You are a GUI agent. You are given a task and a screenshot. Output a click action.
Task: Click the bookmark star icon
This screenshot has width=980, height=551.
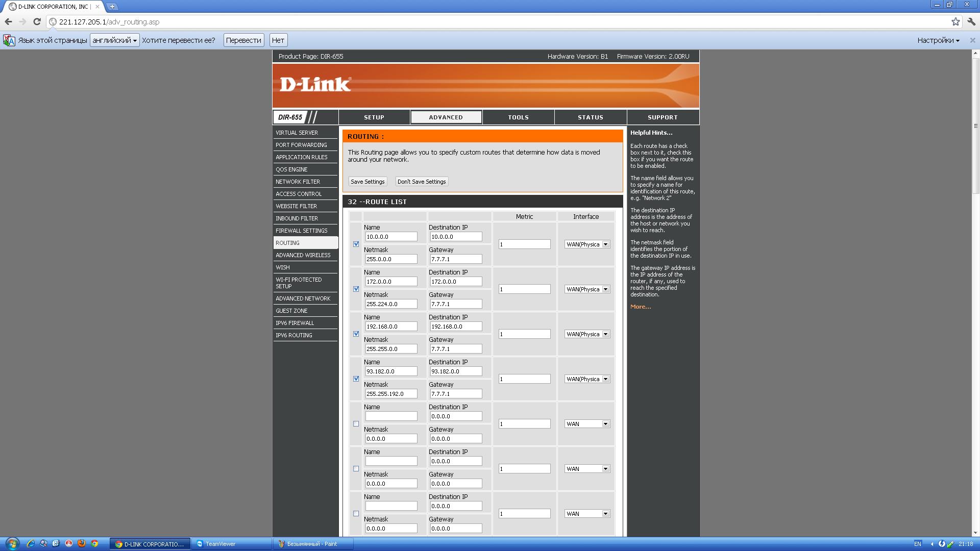[x=955, y=22]
